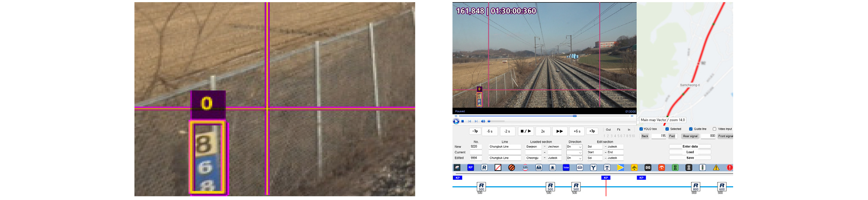This screenshot has width=868, height=200.
Task: Skip ahead with +5 s button
Action: click(577, 131)
